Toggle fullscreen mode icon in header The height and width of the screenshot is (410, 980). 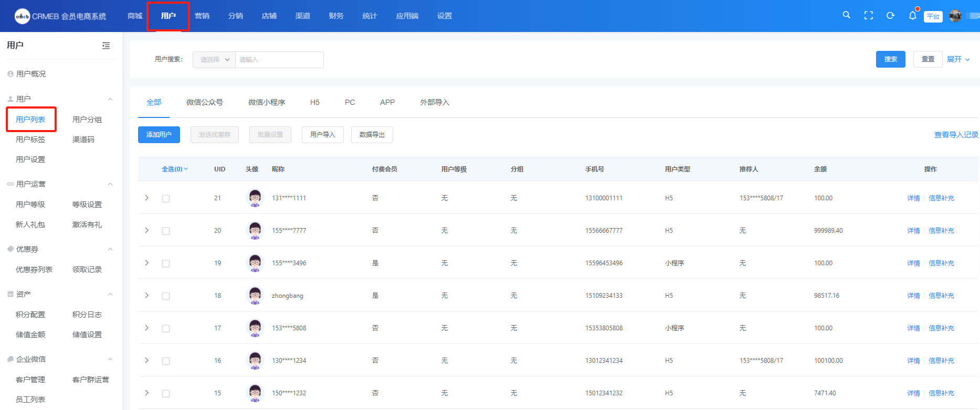868,16
